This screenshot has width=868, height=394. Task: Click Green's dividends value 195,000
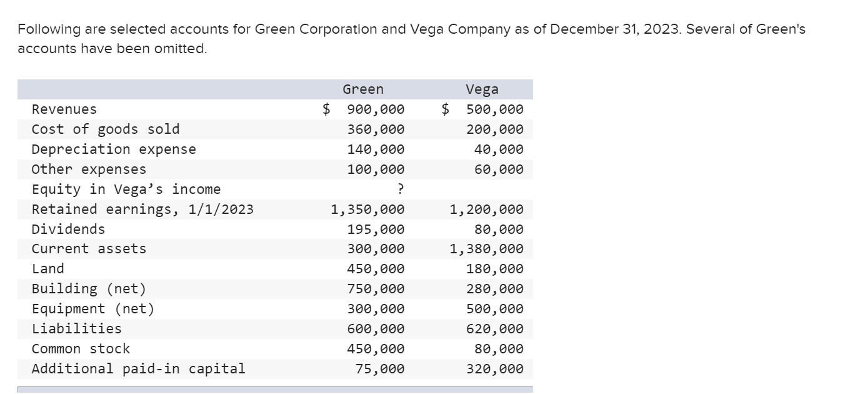pyautogui.click(x=376, y=230)
